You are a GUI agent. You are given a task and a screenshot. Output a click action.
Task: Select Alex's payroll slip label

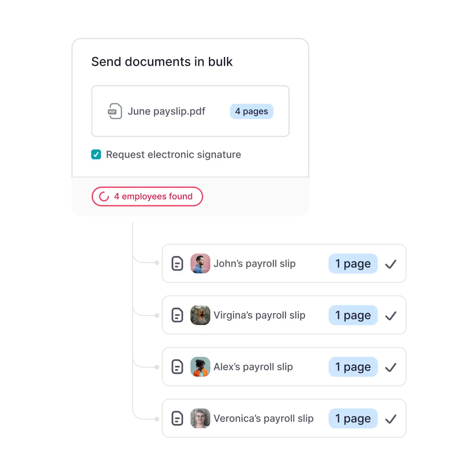coord(253,367)
